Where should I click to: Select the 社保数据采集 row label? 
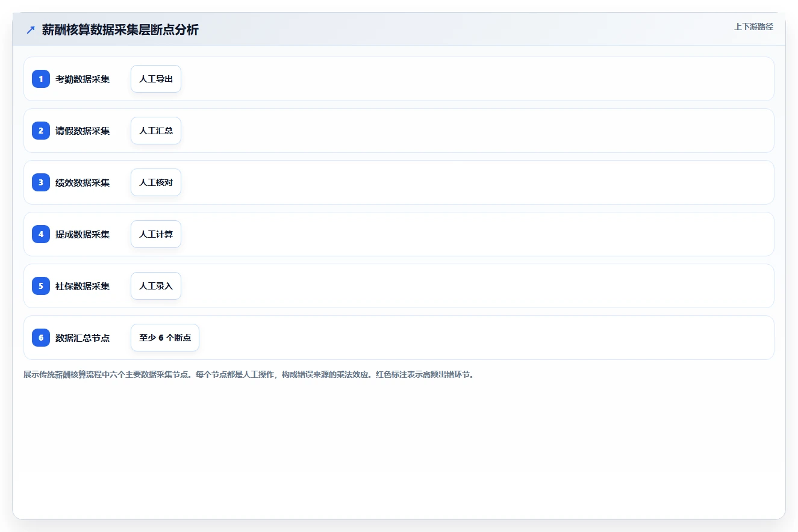pos(83,286)
